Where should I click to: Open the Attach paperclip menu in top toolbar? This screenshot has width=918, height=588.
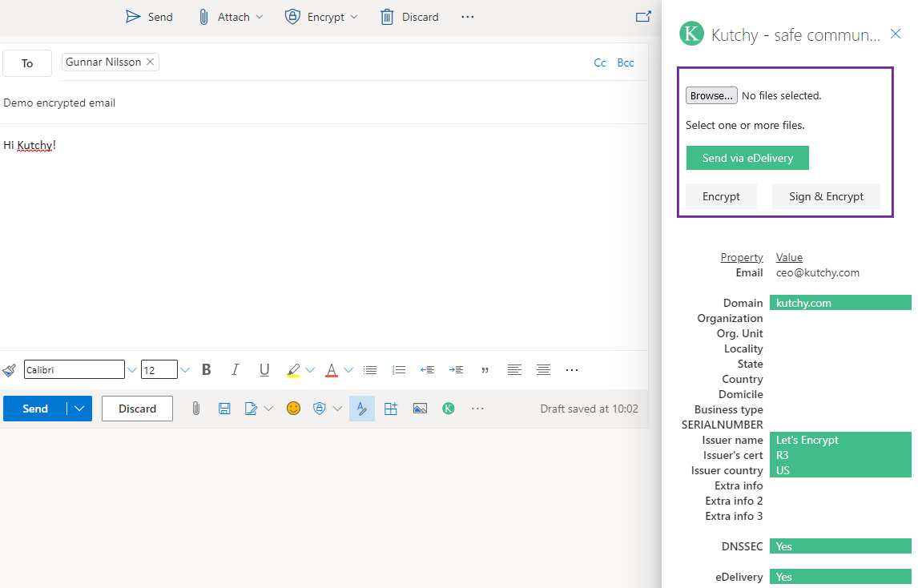231,17
